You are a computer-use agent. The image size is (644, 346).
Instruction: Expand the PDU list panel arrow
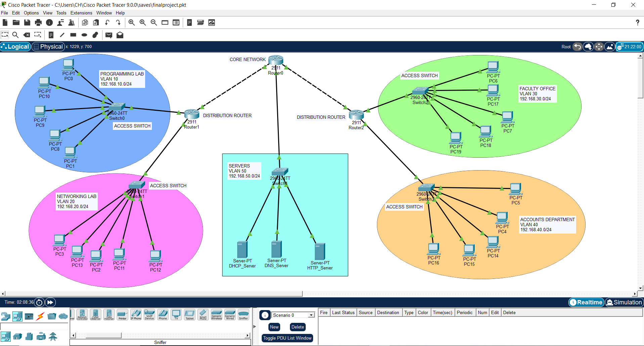pos(254,326)
